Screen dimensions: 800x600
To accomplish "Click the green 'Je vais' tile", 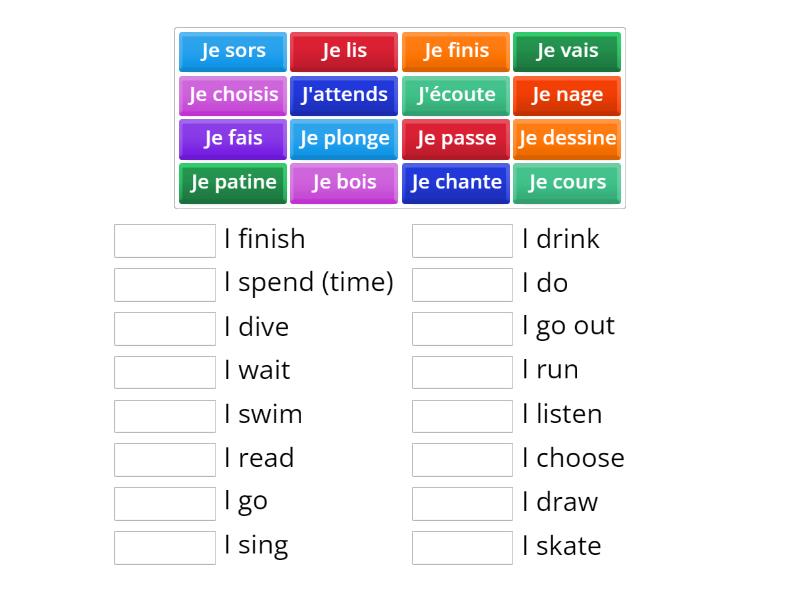I will [567, 51].
